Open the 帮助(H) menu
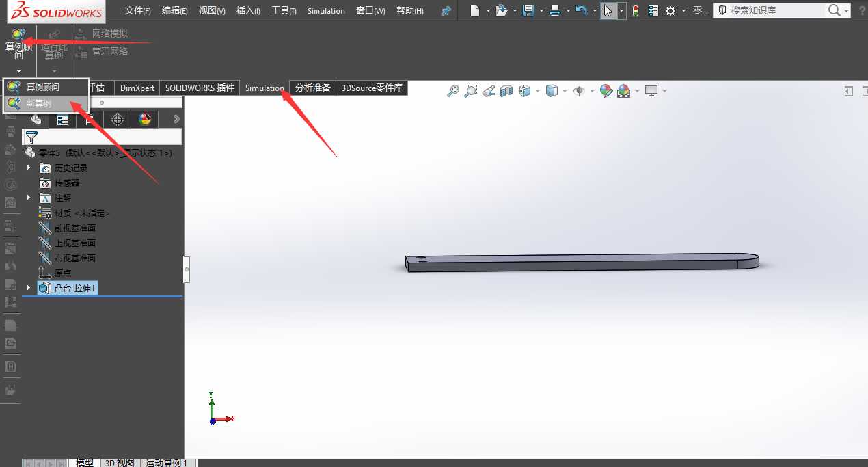This screenshot has height=467, width=868. (410, 11)
